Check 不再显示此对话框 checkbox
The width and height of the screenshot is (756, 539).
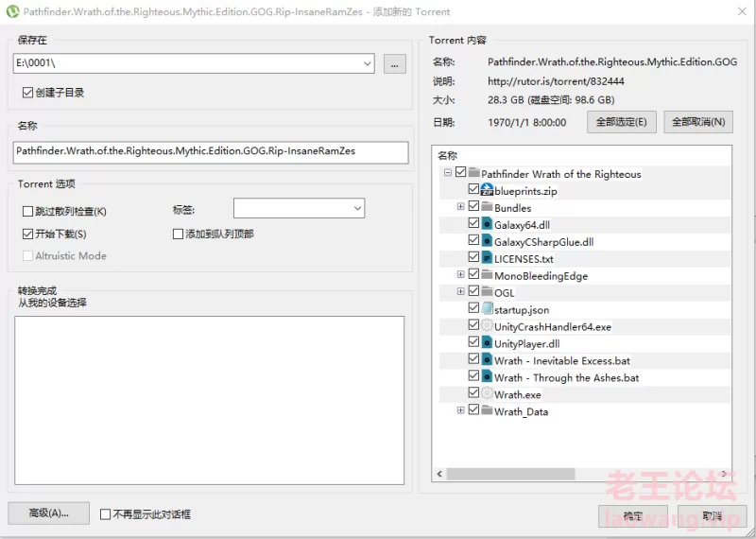(105, 514)
